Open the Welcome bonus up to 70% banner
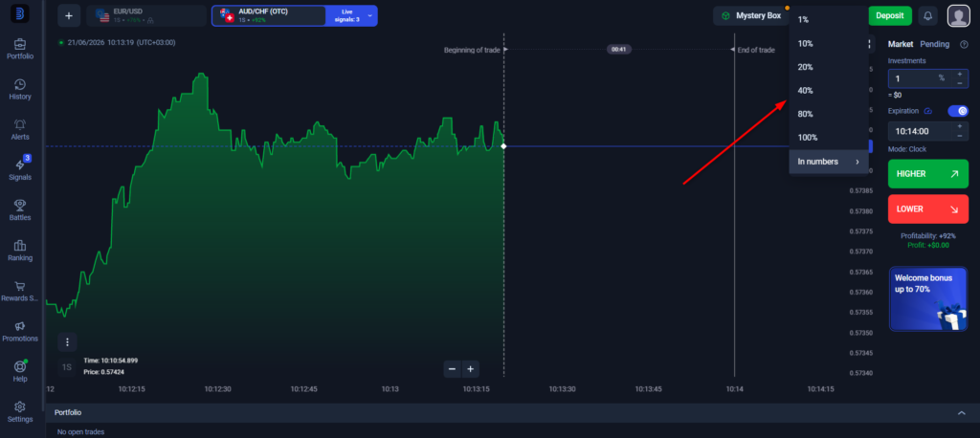The image size is (980, 438). 928,298
